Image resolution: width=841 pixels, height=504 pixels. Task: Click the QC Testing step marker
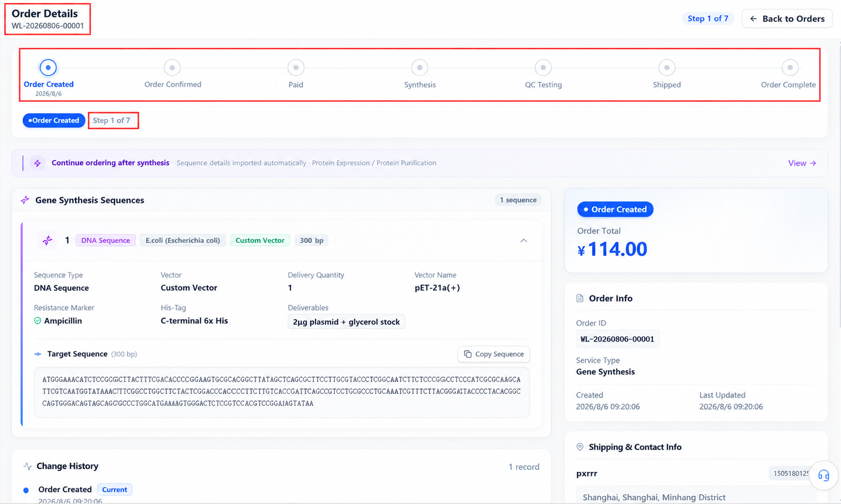click(543, 67)
